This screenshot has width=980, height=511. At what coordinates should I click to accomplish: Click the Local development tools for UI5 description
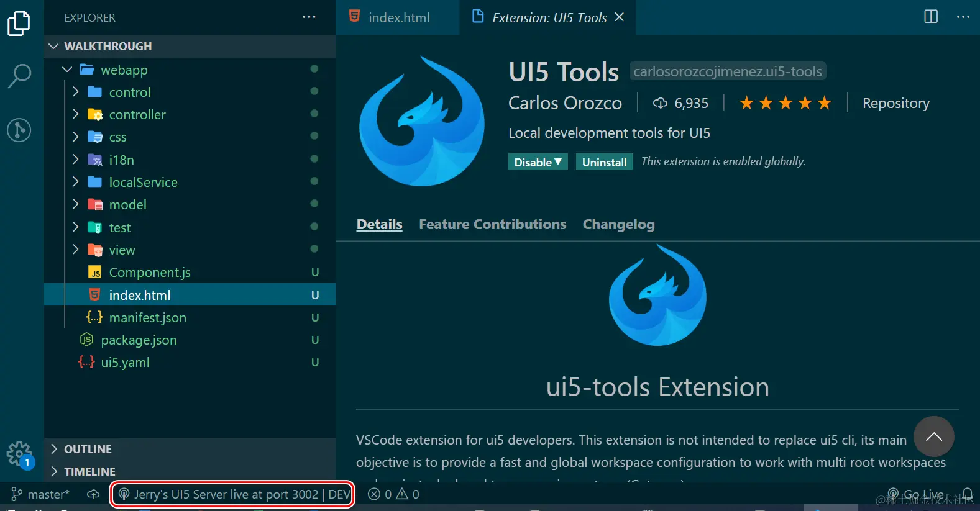[x=609, y=133]
